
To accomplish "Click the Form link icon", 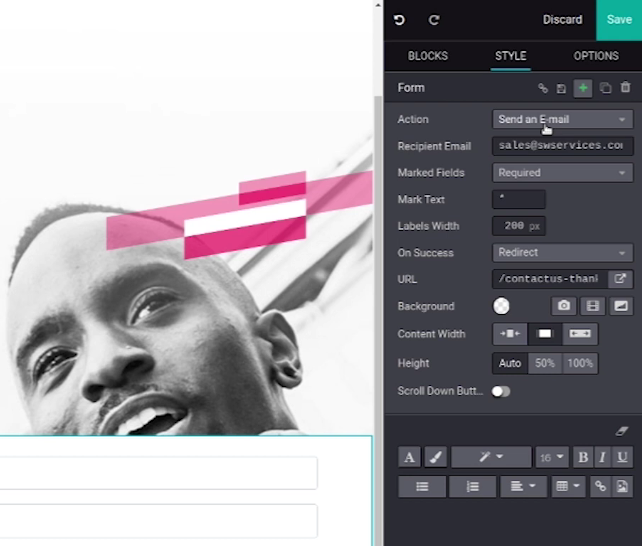I will tap(543, 88).
